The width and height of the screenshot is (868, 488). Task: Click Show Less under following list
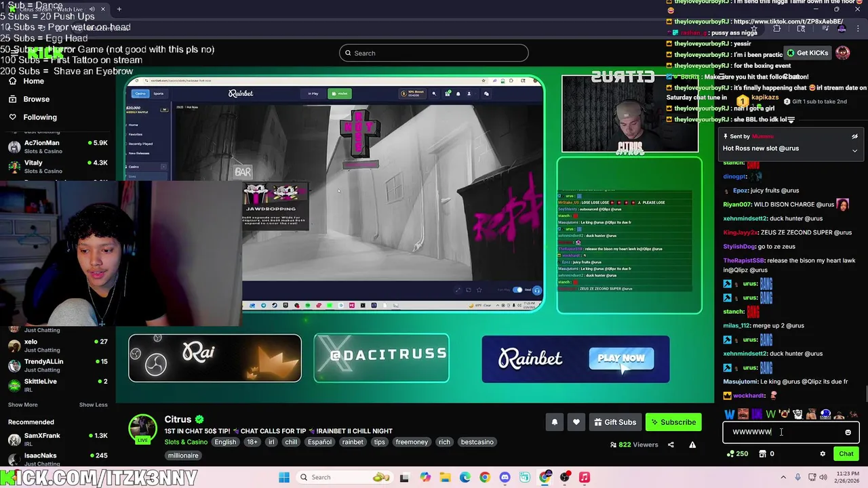93,405
